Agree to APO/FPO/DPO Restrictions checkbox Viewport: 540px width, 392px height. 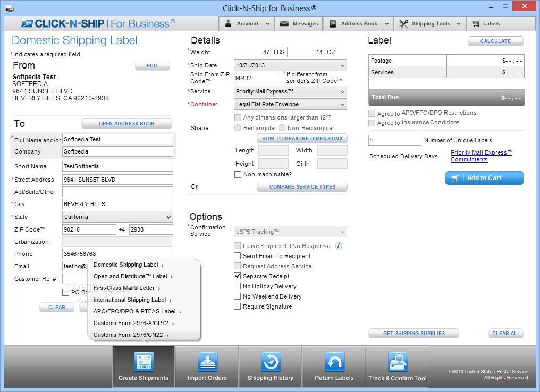(372, 113)
